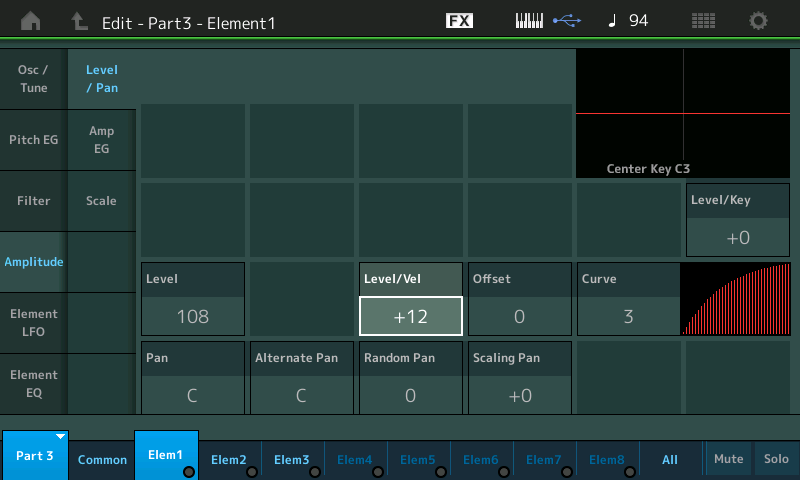This screenshot has height=480, width=800.
Task: Toggle the Mute button
Action: tap(728, 459)
